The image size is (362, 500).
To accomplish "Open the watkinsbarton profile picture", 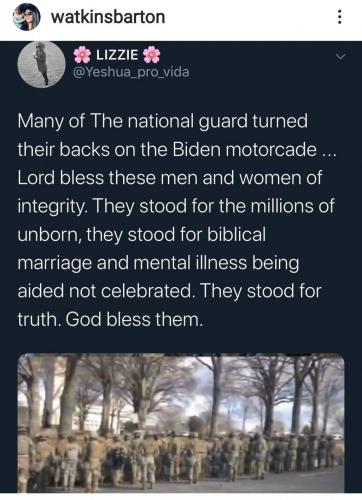I will point(26,17).
